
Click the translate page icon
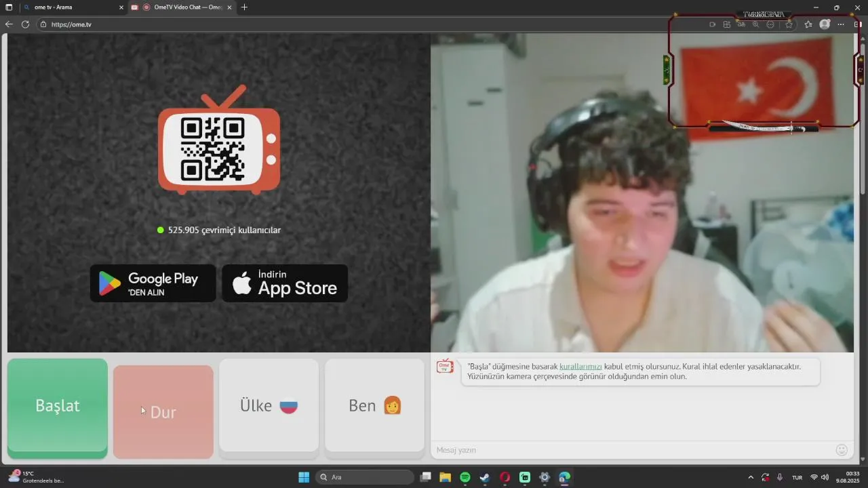coord(741,24)
